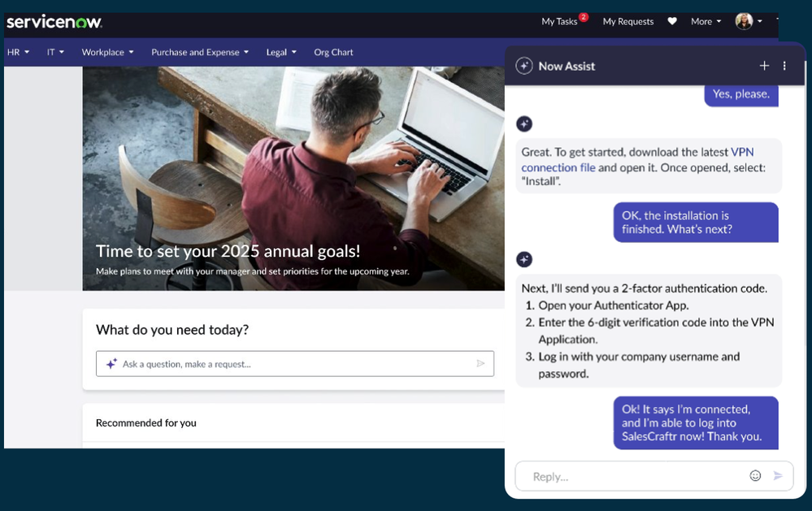Open the Now Assist three-dot menu
The width and height of the screenshot is (812, 511).
tap(784, 65)
